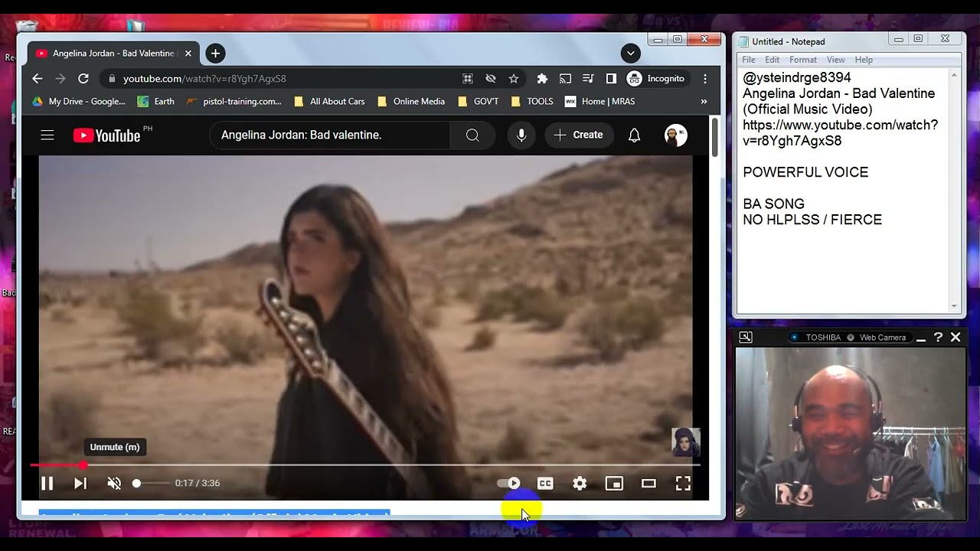
Task: Open the tab search dropdown arrow
Action: (x=630, y=53)
